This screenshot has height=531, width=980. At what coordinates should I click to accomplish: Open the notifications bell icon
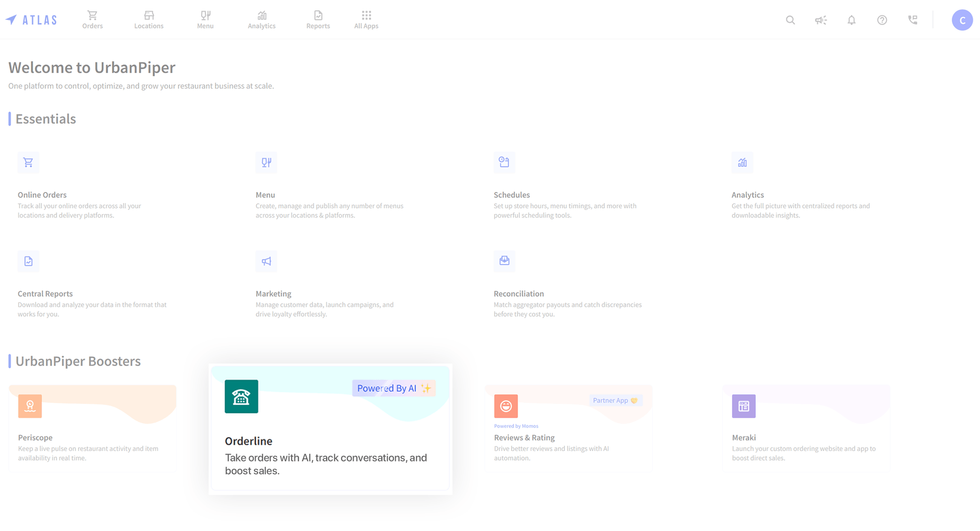click(x=851, y=20)
